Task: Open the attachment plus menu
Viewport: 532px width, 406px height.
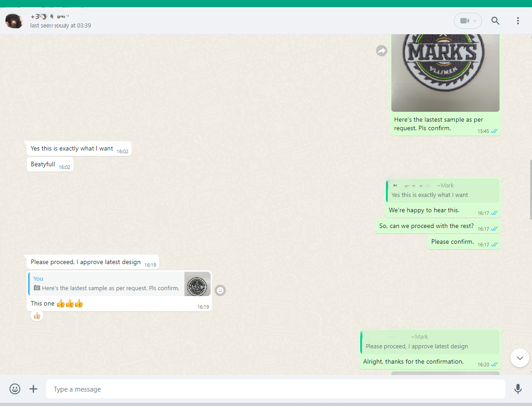Action: 33,389
